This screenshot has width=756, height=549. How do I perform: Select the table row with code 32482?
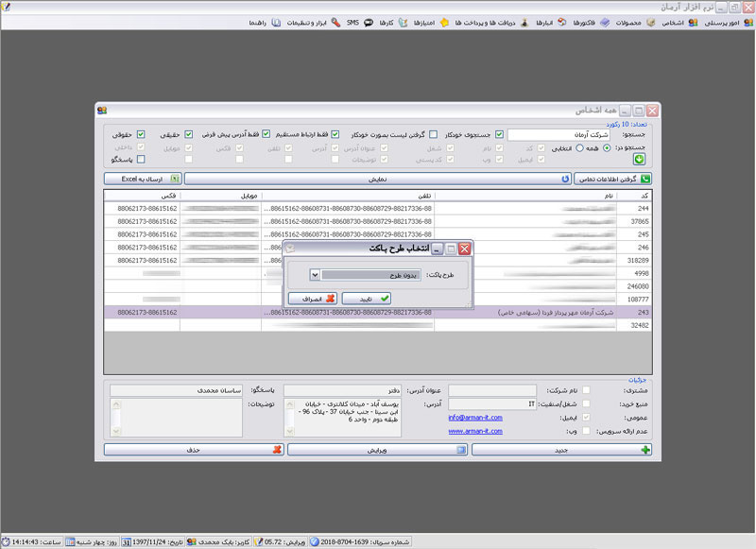pyautogui.click(x=377, y=325)
